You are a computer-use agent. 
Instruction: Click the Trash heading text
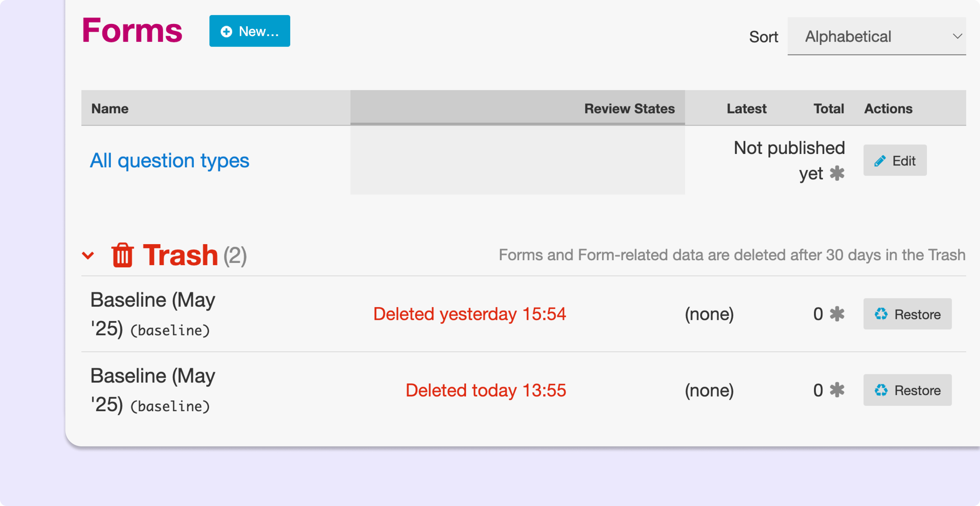[180, 255]
